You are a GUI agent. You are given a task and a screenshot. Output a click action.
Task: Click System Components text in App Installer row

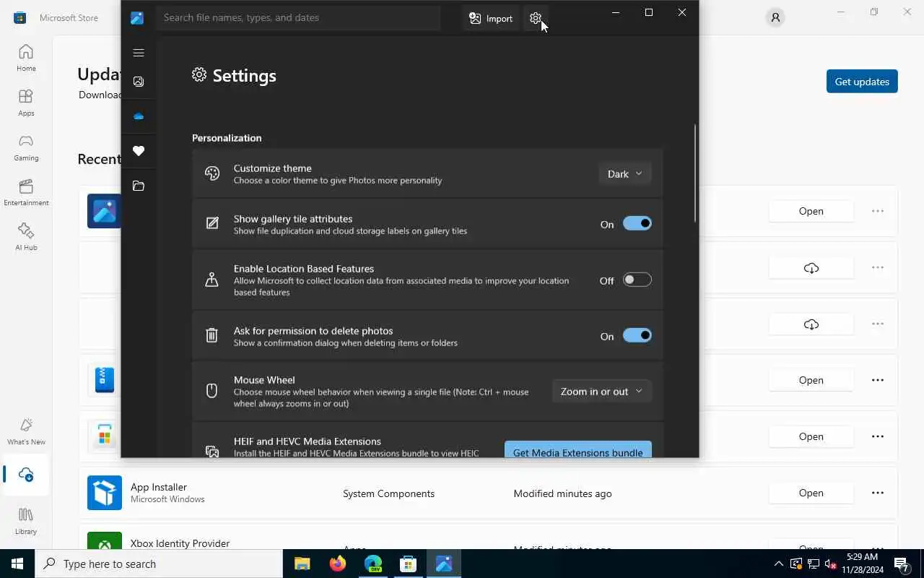[x=388, y=493]
